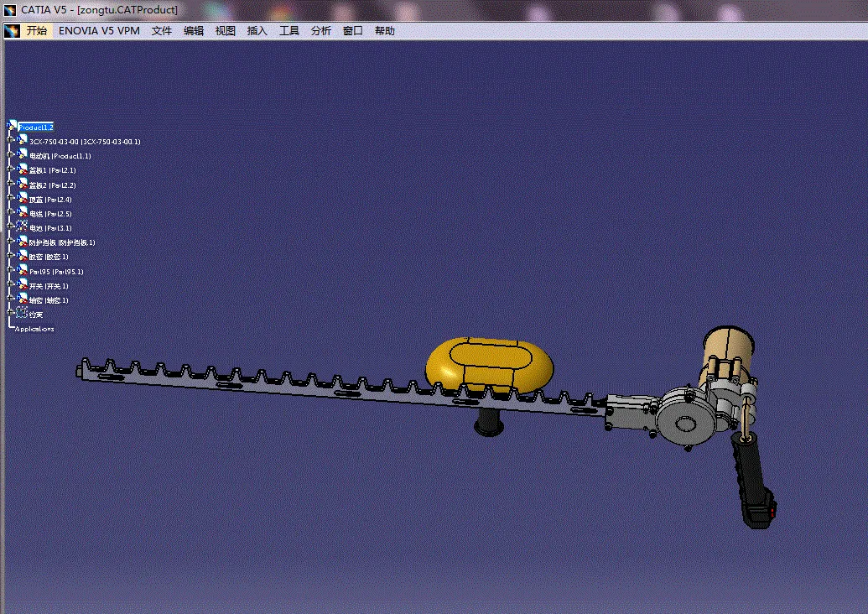Select the 开关 (开关.1) label

49,286
